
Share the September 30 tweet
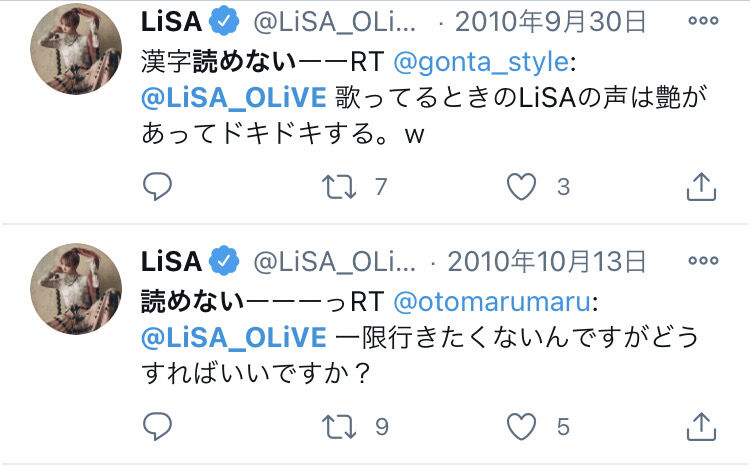(702, 186)
